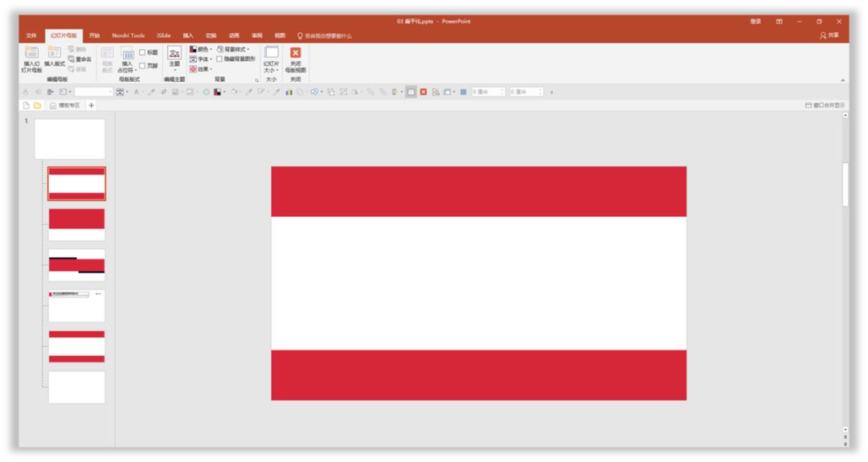Open the iSlide tab

[x=164, y=35]
